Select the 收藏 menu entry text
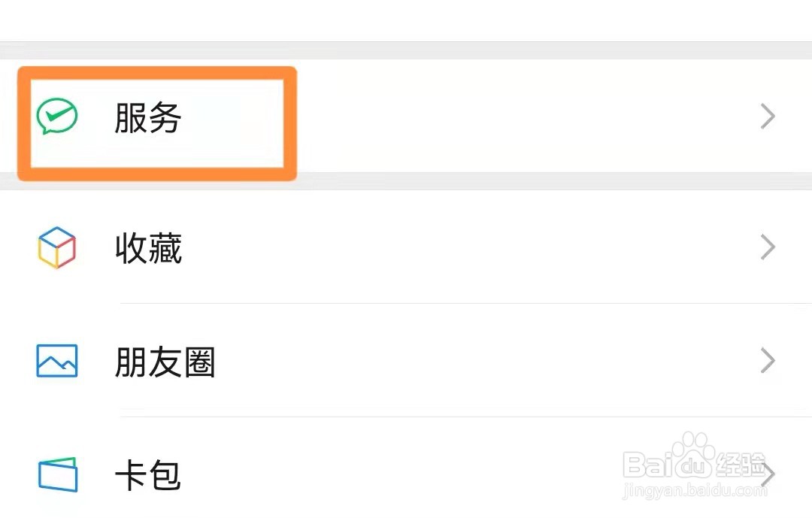812x518 pixels. 148,248
